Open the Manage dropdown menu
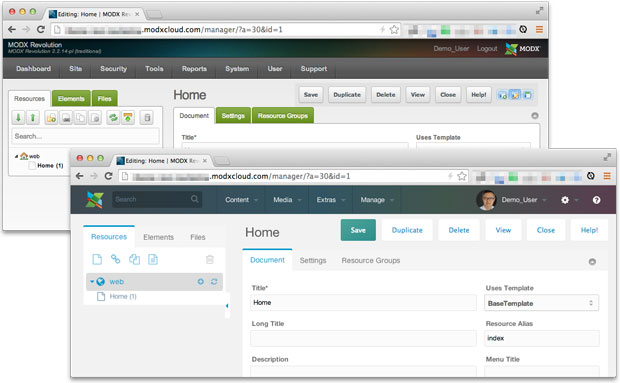This screenshot has height=383, width=620. pos(377,200)
